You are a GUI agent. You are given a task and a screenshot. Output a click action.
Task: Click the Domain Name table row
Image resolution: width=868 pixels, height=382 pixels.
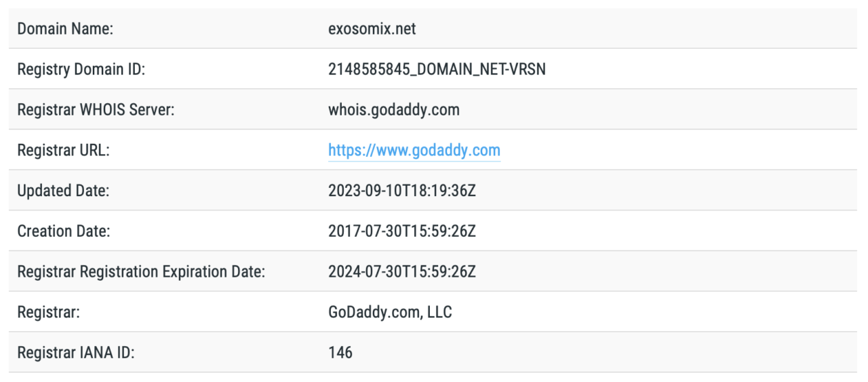tap(433, 28)
